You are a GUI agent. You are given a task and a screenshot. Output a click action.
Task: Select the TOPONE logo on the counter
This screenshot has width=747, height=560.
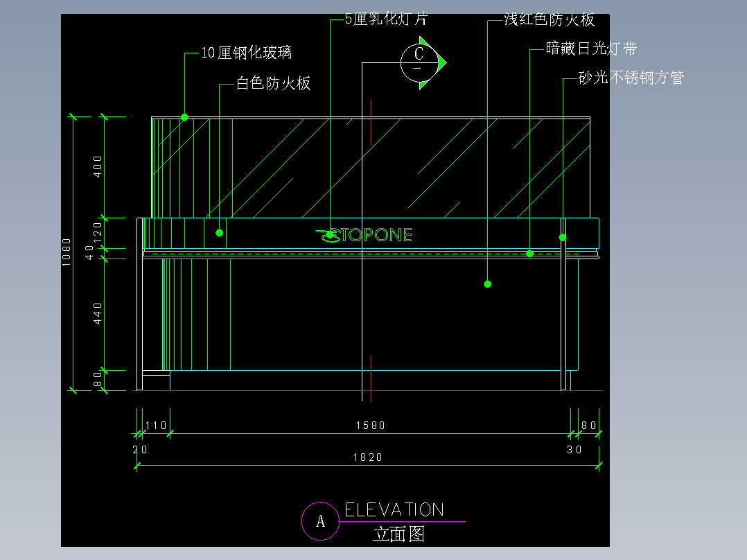364,234
